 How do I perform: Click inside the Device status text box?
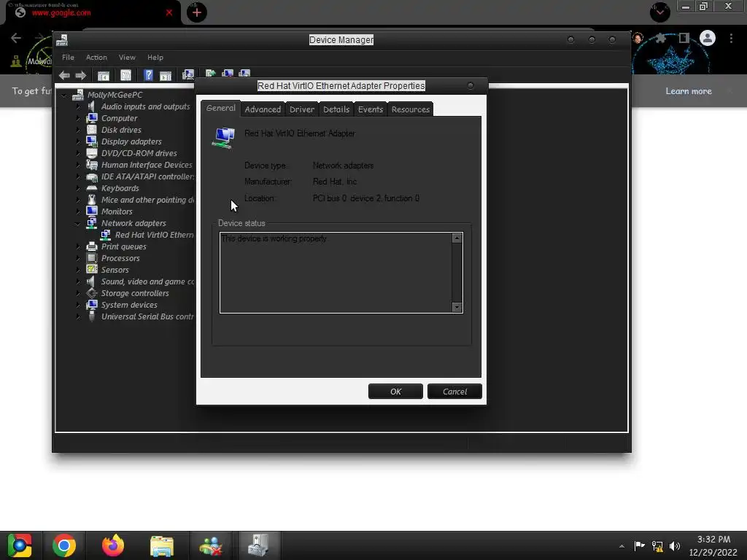coord(336,273)
